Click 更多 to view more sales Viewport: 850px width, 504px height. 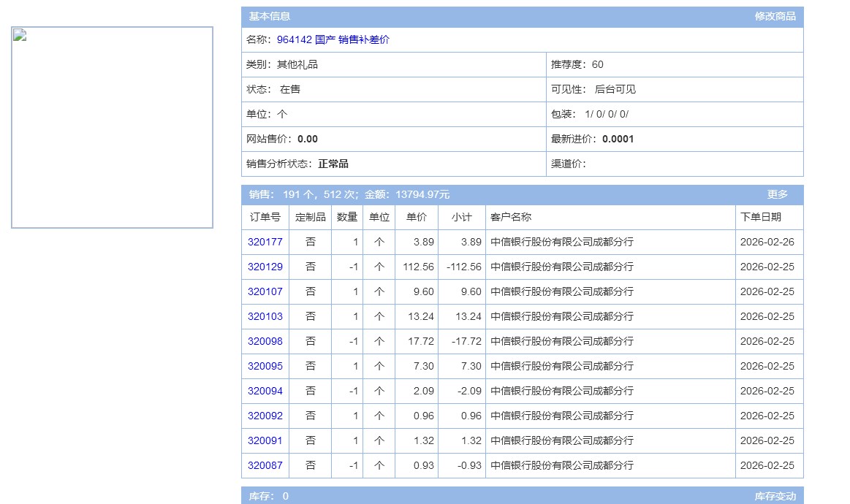click(x=777, y=194)
